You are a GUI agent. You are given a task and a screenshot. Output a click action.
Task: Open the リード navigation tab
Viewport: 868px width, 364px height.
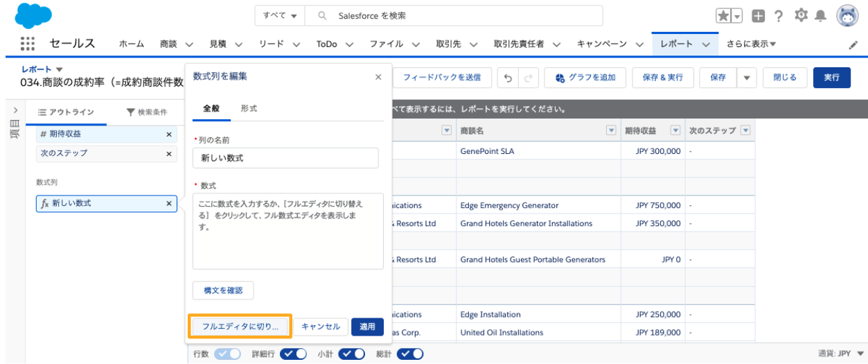tap(271, 44)
